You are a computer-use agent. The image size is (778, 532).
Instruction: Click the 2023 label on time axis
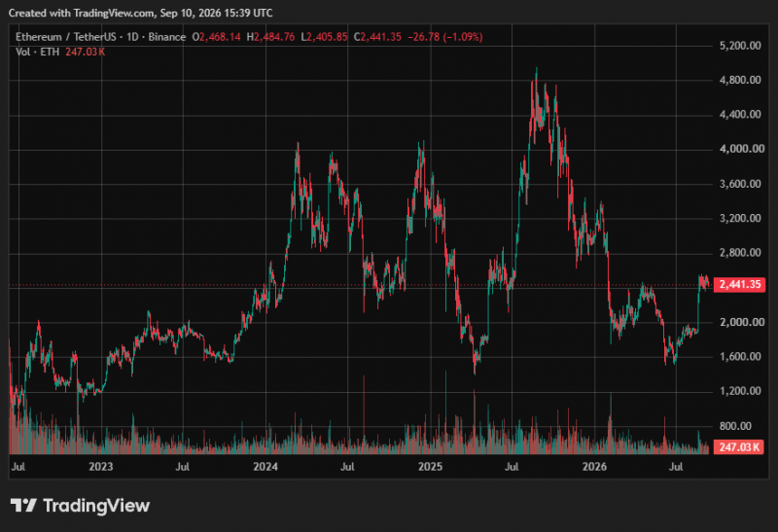(101, 467)
